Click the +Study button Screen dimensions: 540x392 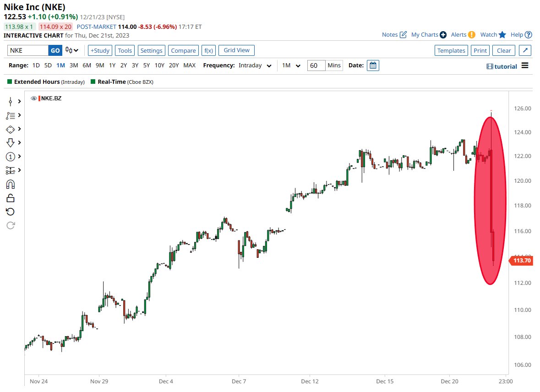tap(100, 50)
